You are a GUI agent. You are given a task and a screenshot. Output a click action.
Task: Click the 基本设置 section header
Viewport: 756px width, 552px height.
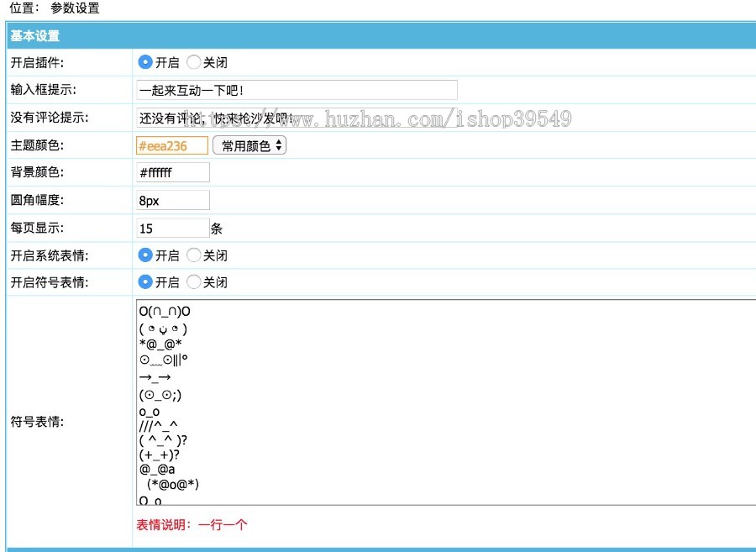click(x=381, y=35)
